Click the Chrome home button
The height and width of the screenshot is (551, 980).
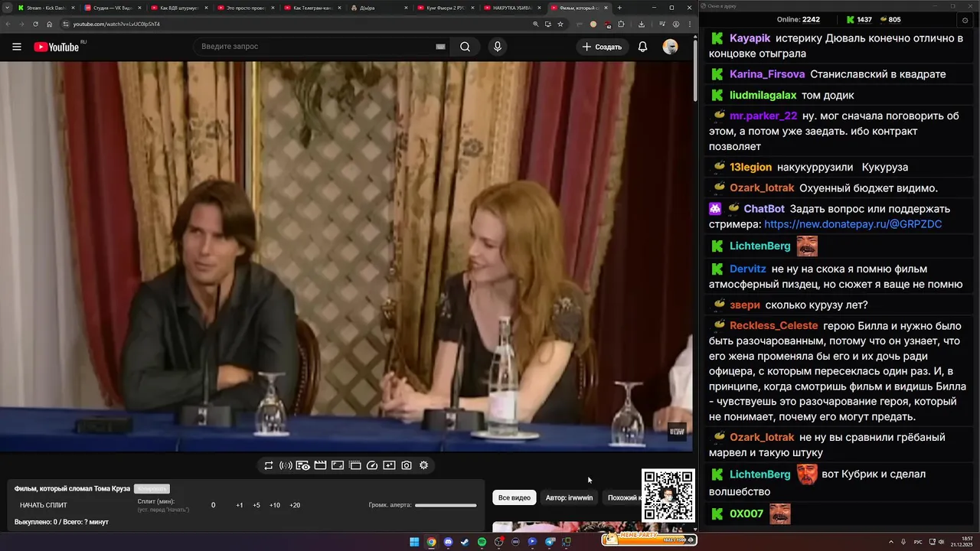tap(49, 24)
